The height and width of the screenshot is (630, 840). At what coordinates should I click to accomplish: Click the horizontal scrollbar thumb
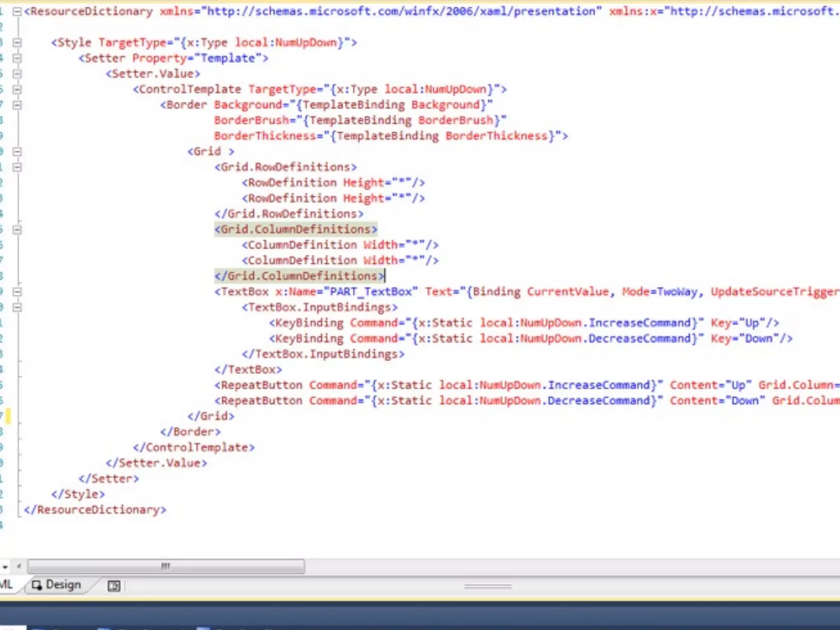point(166,567)
